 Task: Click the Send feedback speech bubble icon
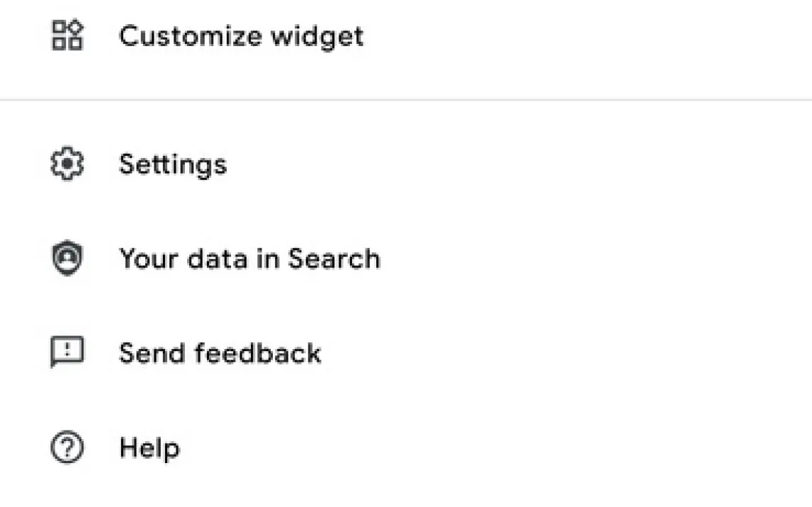[67, 352]
